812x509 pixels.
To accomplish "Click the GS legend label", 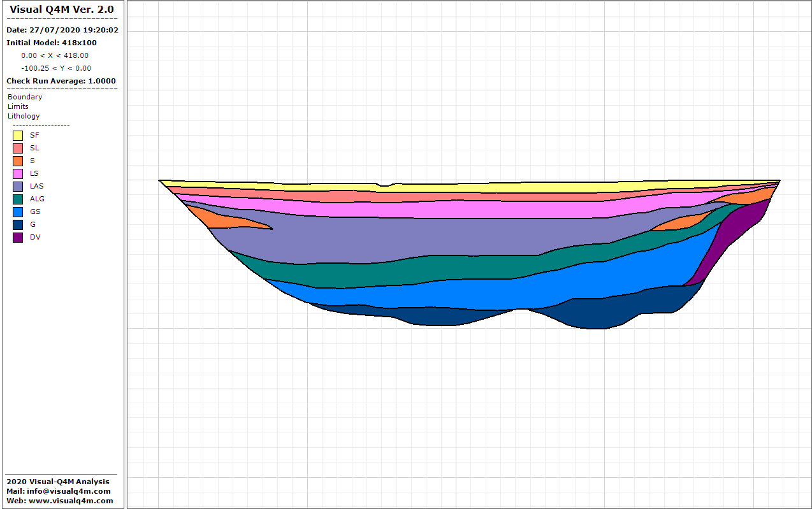I will click(35, 211).
